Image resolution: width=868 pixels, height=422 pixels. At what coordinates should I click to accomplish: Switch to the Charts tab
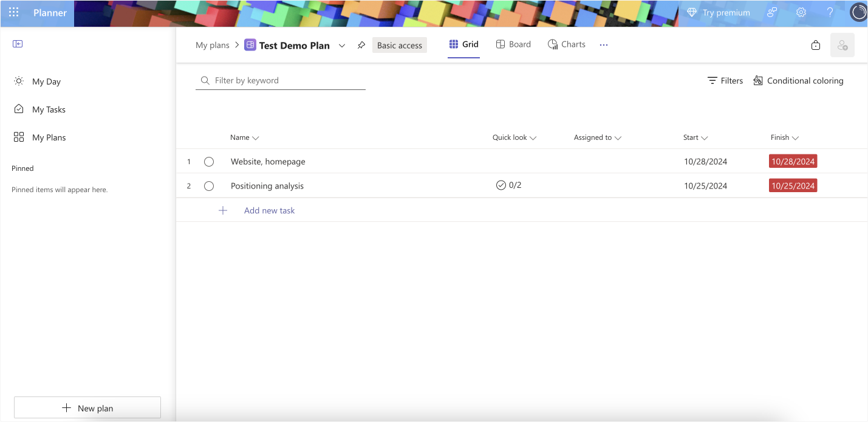pyautogui.click(x=566, y=44)
